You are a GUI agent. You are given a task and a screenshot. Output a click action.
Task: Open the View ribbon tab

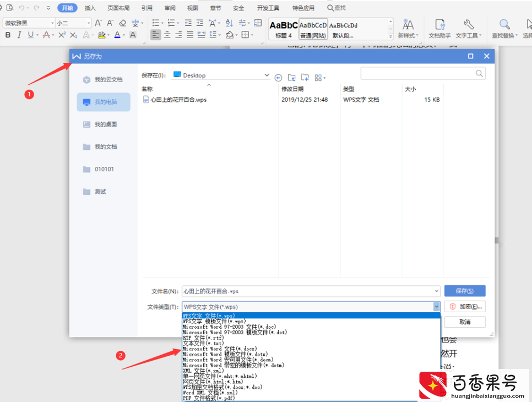193,8
